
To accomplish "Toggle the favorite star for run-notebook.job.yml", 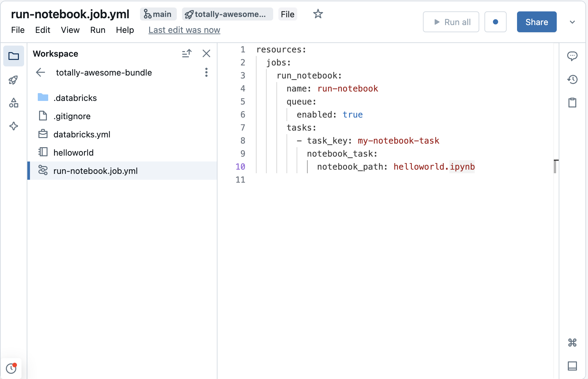I will click(x=318, y=14).
